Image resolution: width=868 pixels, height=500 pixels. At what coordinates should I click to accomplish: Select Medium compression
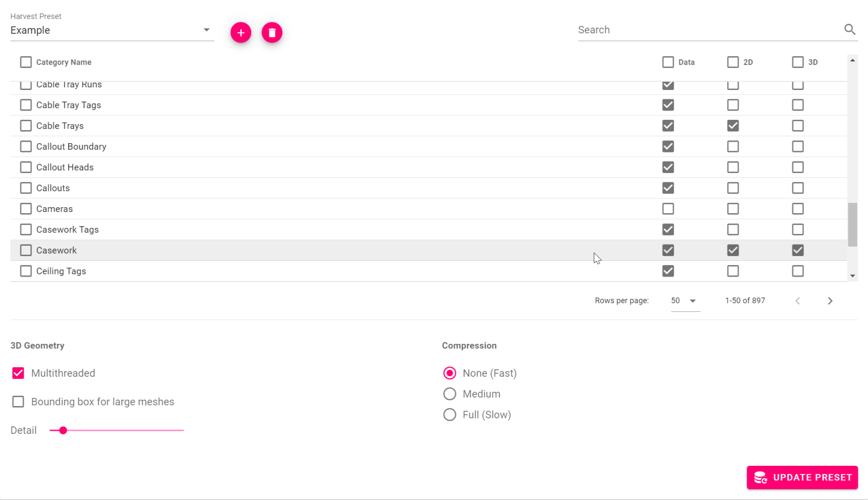449,394
